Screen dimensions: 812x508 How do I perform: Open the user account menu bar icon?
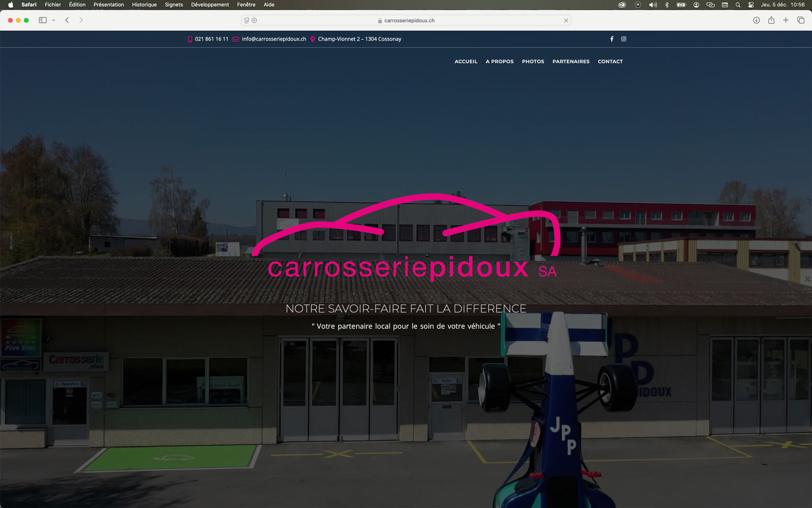[x=696, y=5]
